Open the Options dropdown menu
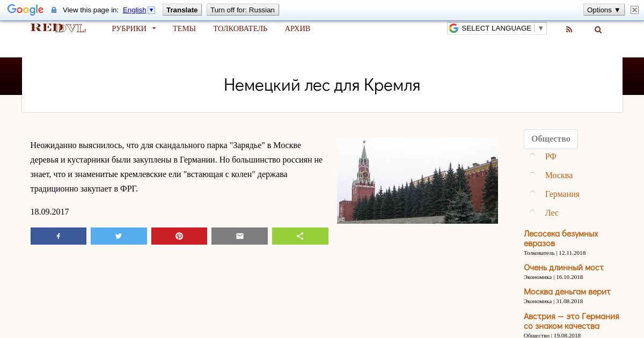644x338 pixels. 604,10
